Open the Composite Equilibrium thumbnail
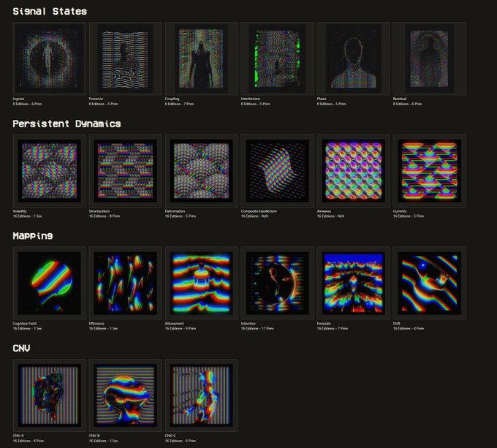Image resolution: width=497 pixels, height=448 pixels. tap(277, 171)
